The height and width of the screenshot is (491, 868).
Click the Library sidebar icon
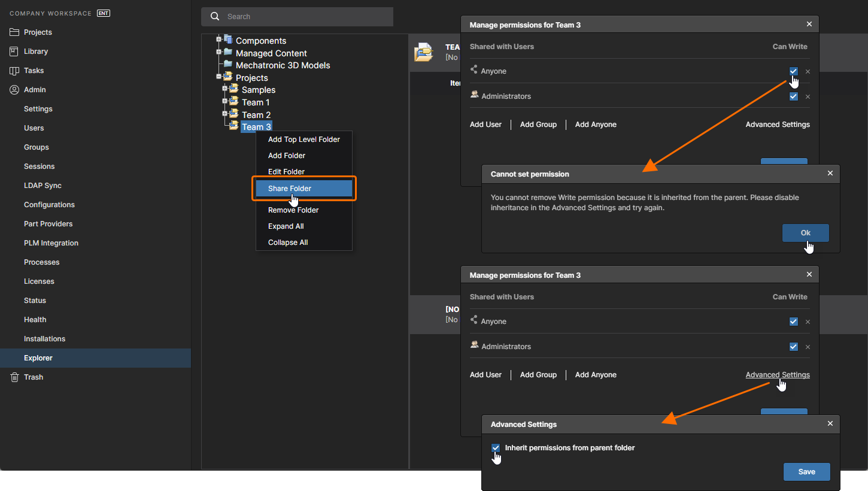coord(14,51)
